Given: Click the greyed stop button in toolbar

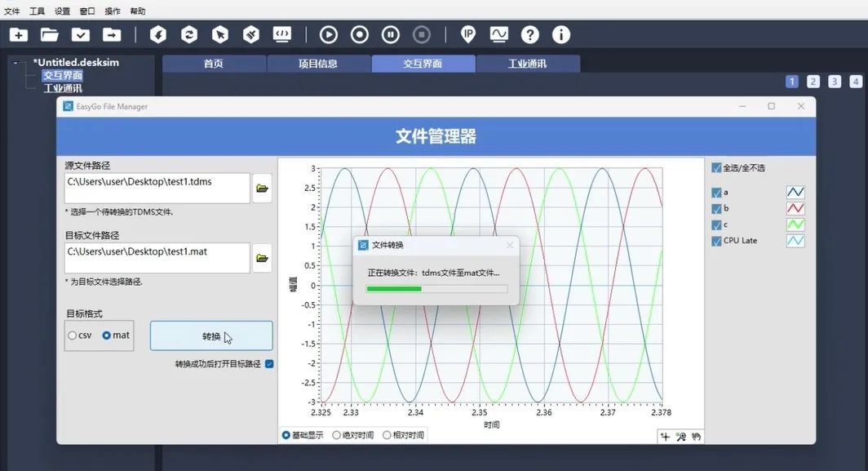Looking at the screenshot, I should pyautogui.click(x=421, y=35).
